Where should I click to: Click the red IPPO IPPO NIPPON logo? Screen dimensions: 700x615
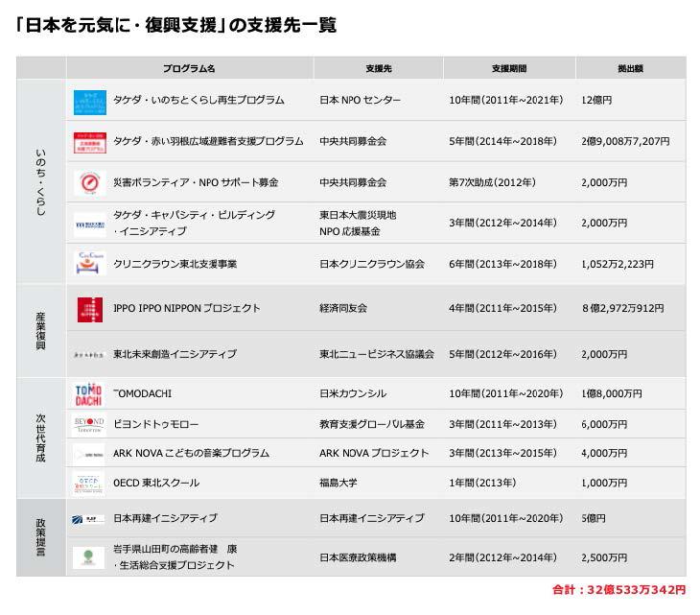[90, 310]
